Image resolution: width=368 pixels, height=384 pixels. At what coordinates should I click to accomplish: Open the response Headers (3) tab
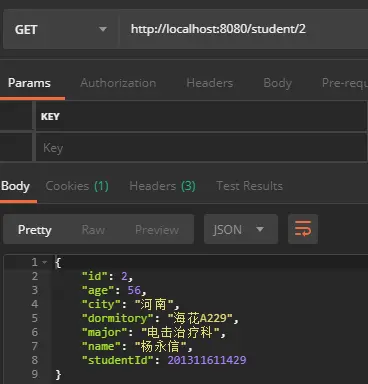tap(162, 186)
